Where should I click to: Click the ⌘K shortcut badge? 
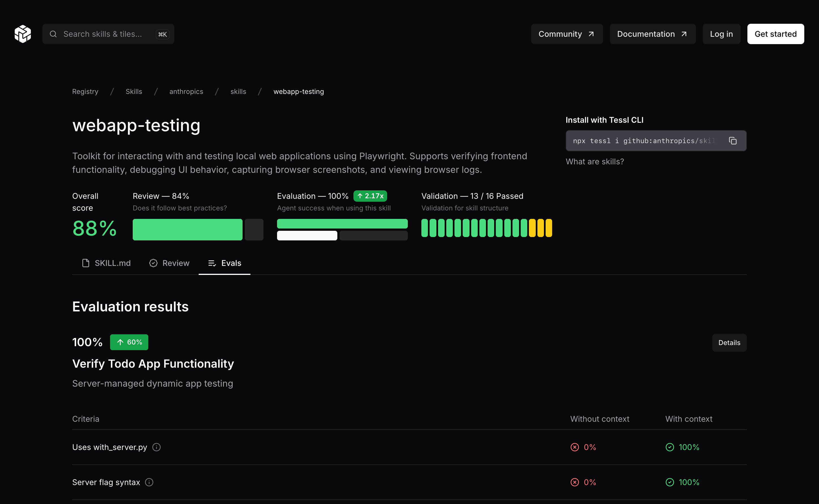[x=162, y=34]
